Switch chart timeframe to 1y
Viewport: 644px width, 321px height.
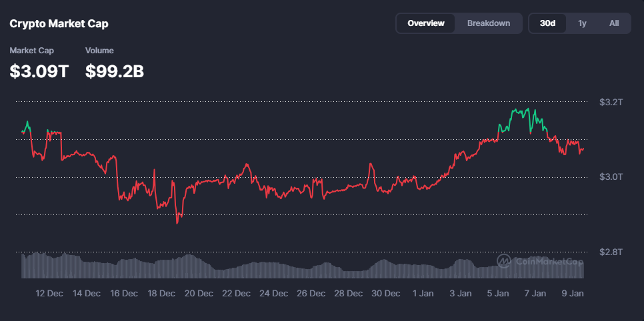[x=582, y=23]
